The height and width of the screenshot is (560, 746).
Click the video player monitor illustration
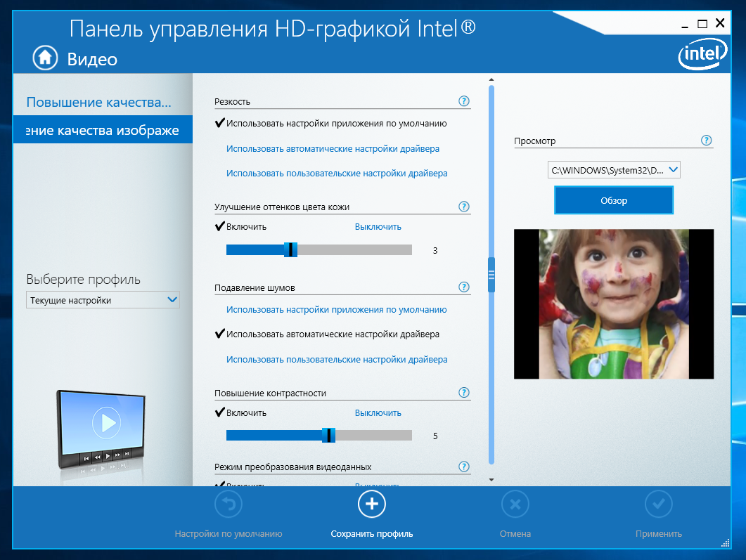tap(101, 430)
